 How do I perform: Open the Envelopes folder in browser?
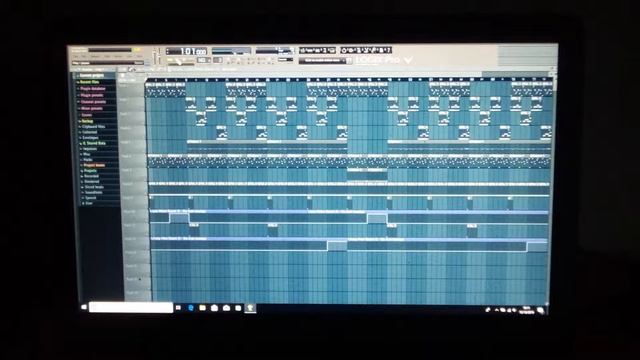(x=90, y=138)
